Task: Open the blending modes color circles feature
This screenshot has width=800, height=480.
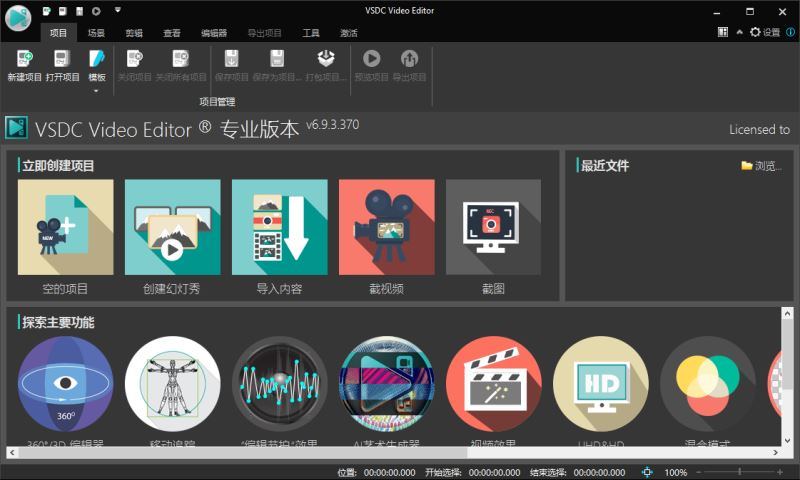Action: [x=708, y=384]
